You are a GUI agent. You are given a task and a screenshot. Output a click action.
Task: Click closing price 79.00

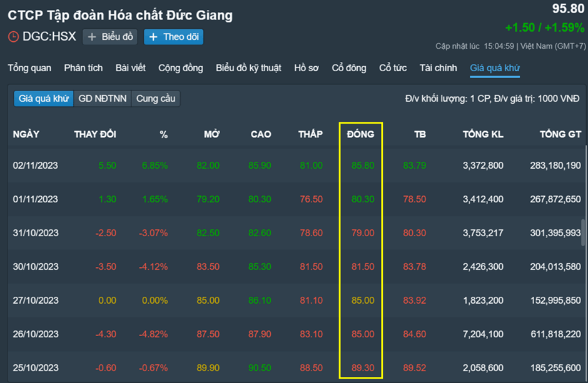click(x=363, y=233)
